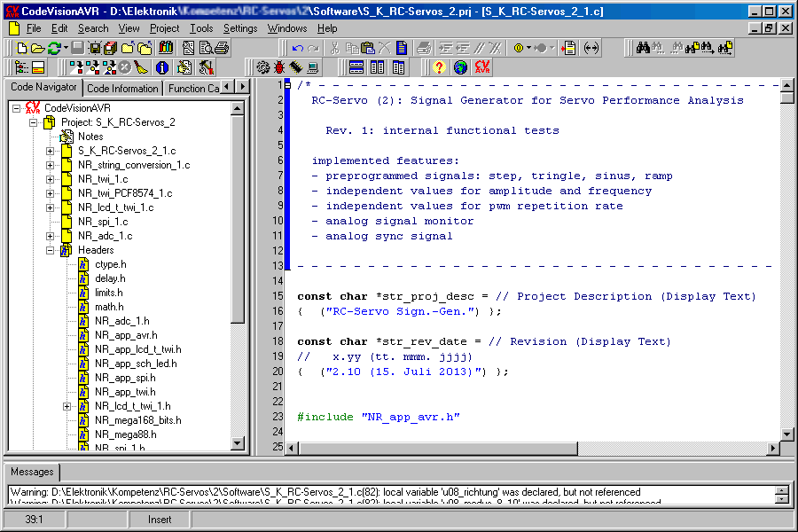Select math.h in the Code Navigator

(x=110, y=307)
